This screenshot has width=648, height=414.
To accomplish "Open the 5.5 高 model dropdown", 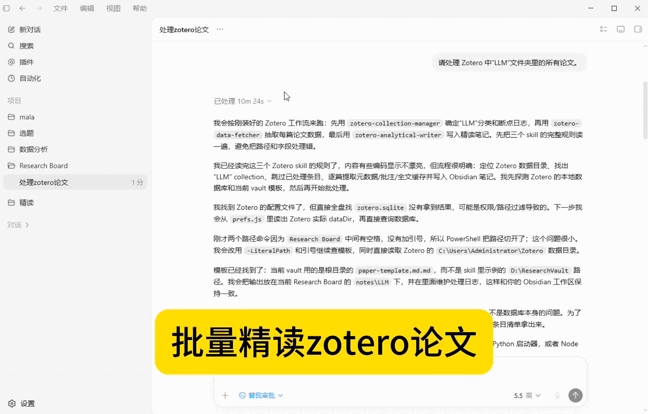I will point(527,395).
